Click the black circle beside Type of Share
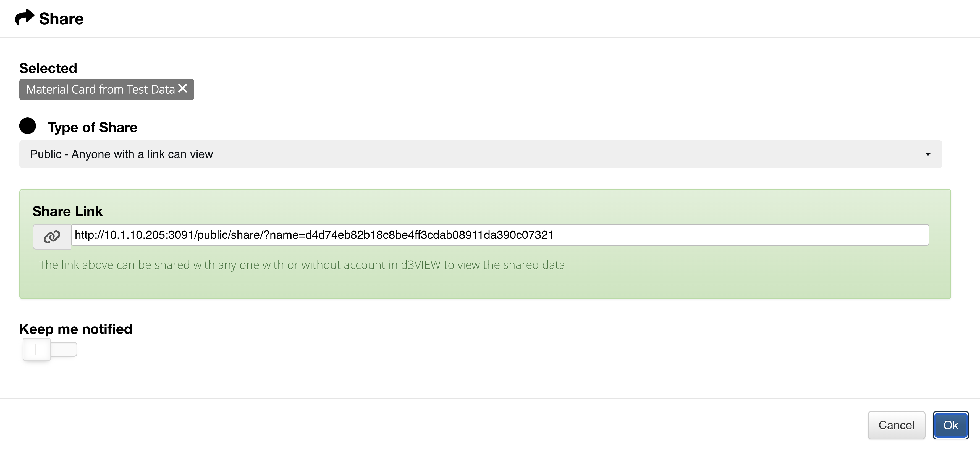Screen dimensions: 980x451 27,126
